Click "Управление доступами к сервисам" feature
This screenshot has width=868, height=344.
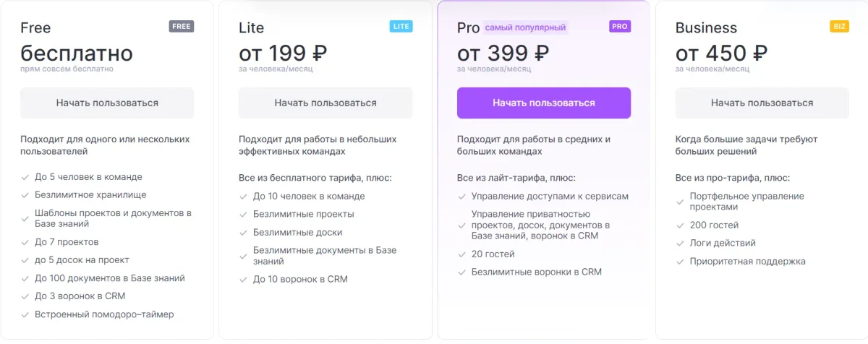click(550, 196)
